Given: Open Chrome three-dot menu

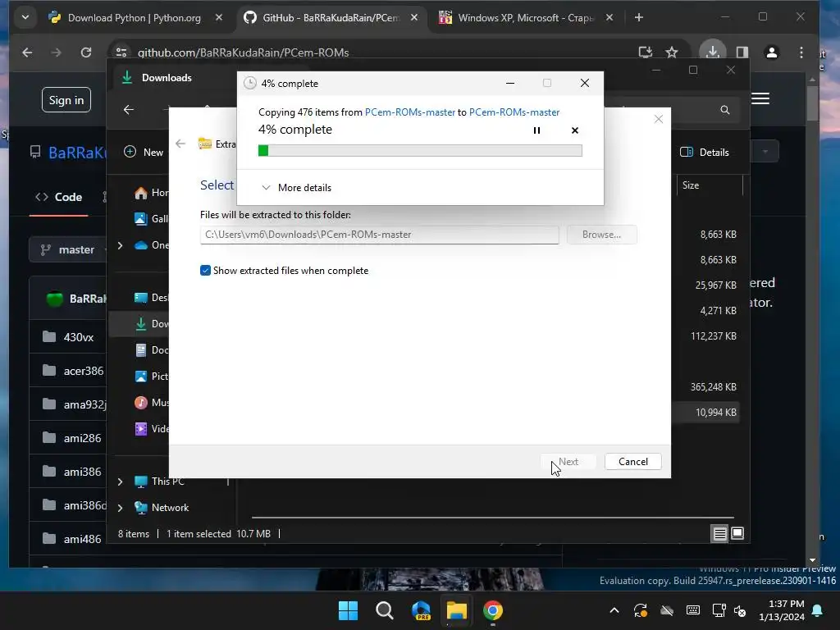Looking at the screenshot, I should coord(801,52).
